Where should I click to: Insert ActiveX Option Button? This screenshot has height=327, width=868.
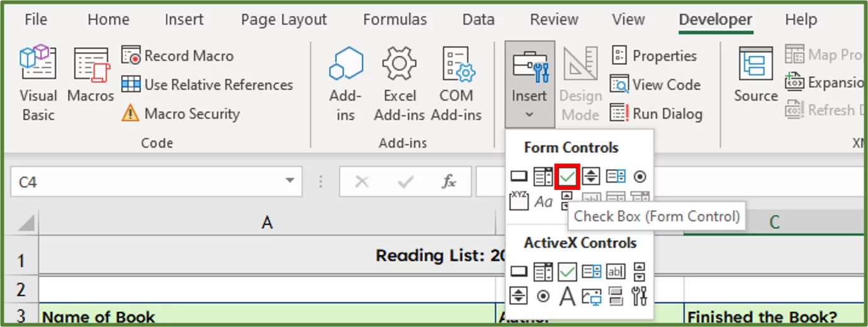[x=543, y=296]
